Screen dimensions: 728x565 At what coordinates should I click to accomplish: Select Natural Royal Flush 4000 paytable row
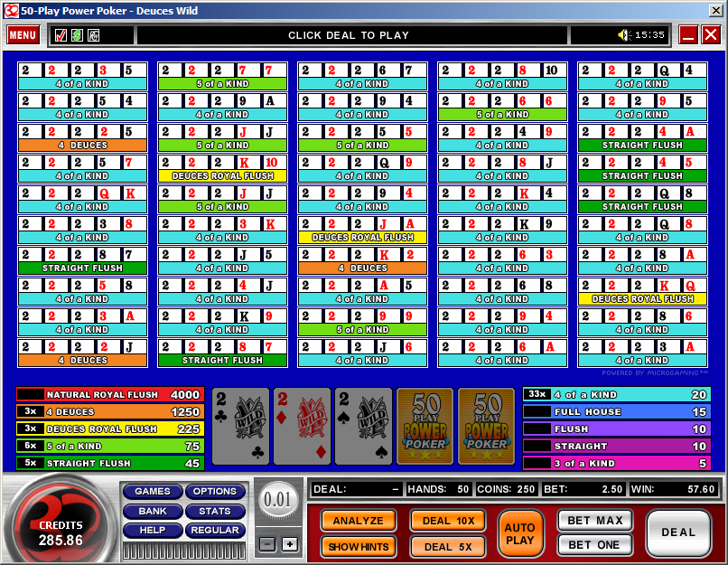(110, 394)
